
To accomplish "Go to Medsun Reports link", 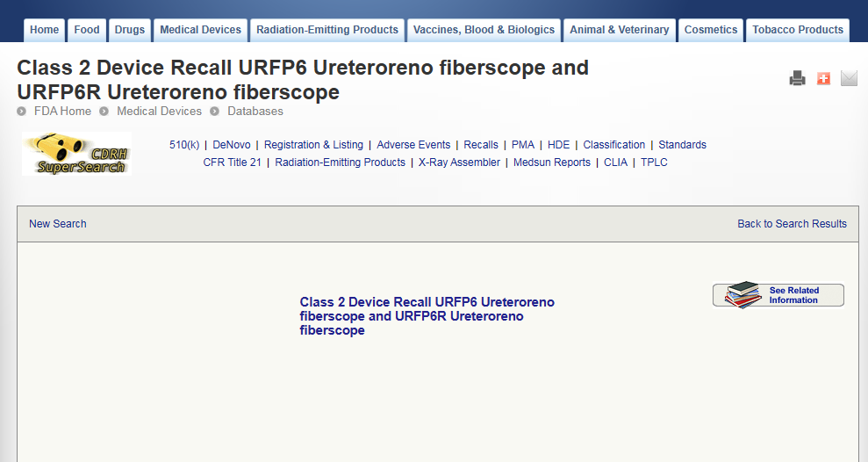I will pyautogui.click(x=552, y=162).
